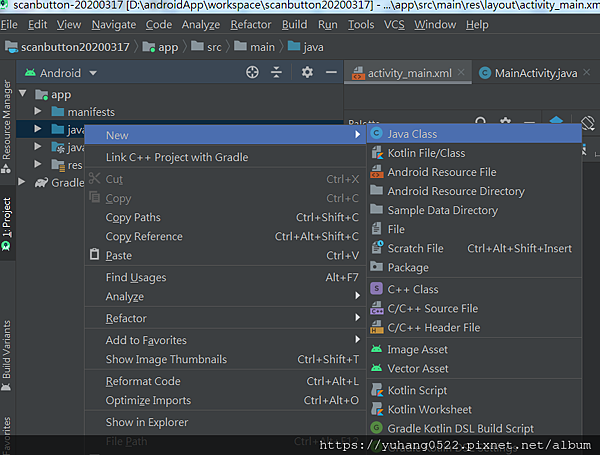Screen dimensions: 600x455
Task: Choose Show in Explorer
Action: (225, 422)
